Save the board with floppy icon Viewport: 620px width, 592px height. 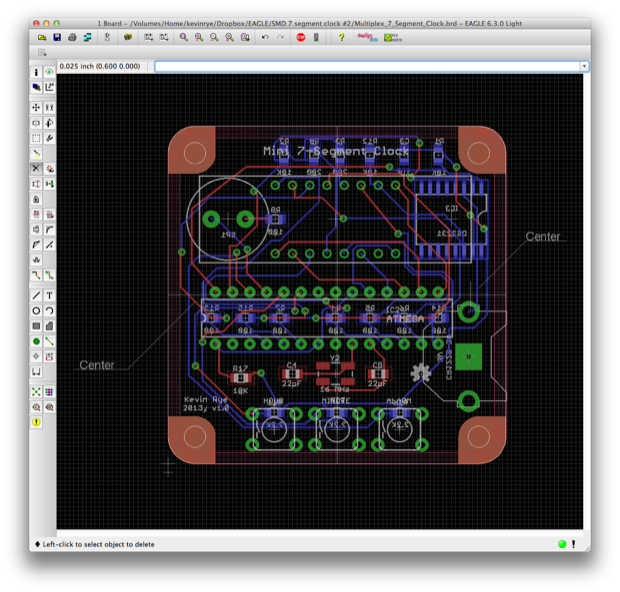57,38
